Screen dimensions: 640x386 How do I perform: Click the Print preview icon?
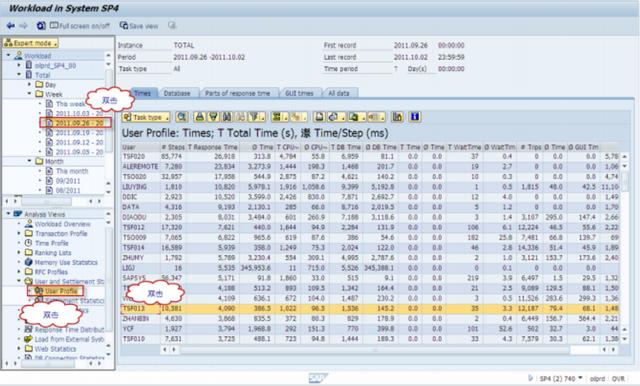pos(320,117)
